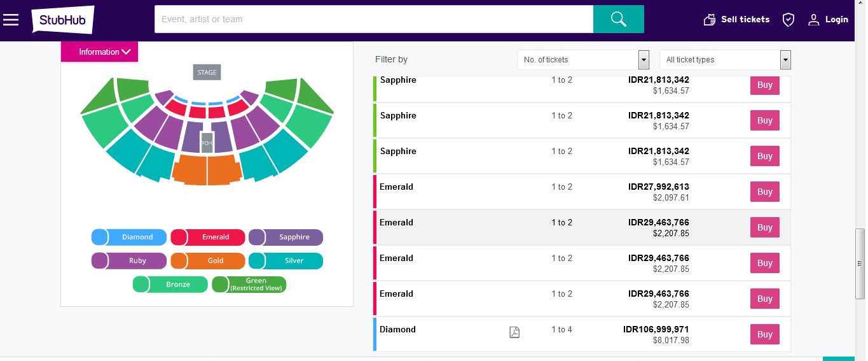Select the orange Gold section on seat map
Screen dimensions: 868x361
[207, 169]
